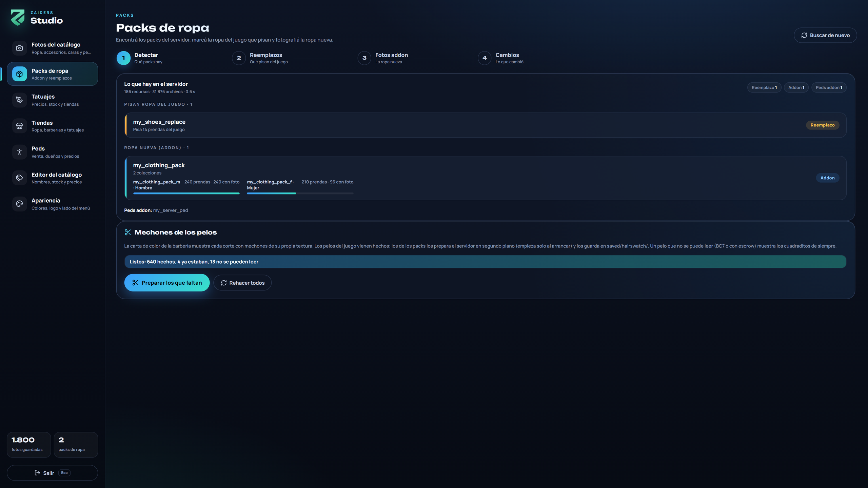Viewport: 868px width, 488px height.
Task: Select step 1 Detectar
Action: click(140, 58)
